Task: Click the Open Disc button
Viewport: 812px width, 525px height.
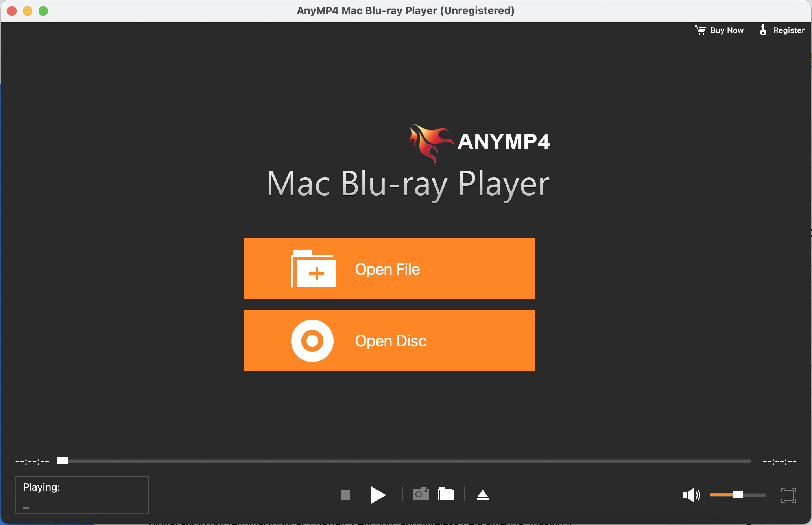Action: [x=389, y=340]
